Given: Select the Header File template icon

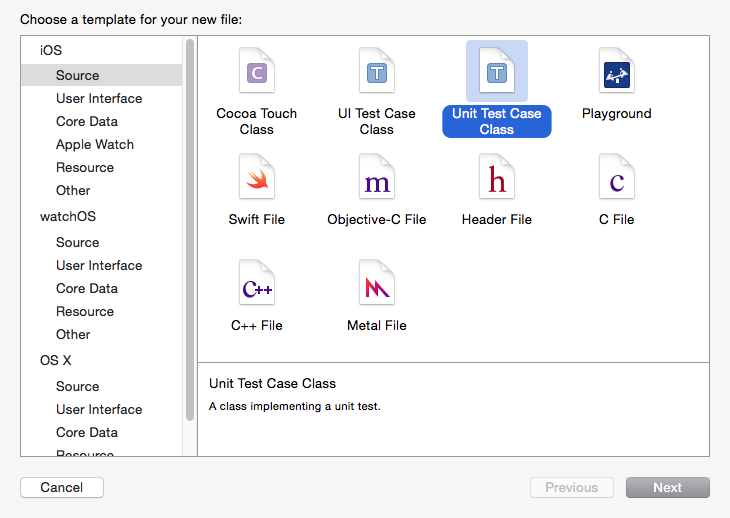Looking at the screenshot, I should pyautogui.click(x=497, y=177).
